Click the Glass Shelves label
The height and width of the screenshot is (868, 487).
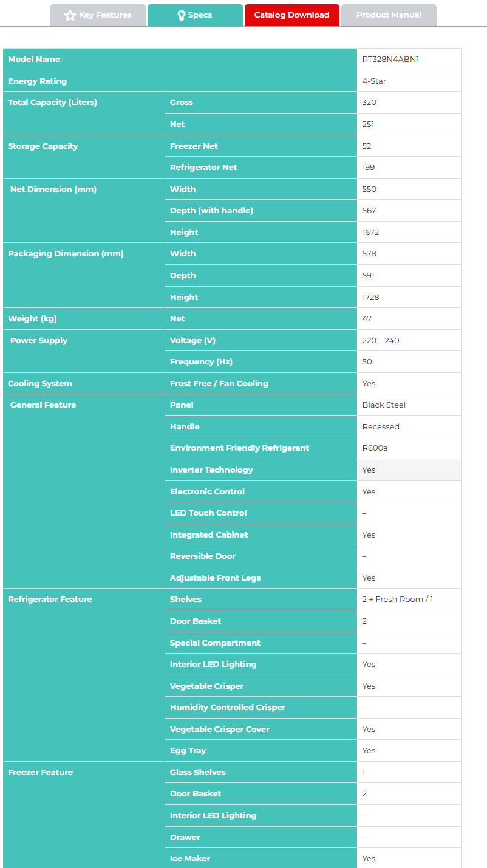click(197, 773)
